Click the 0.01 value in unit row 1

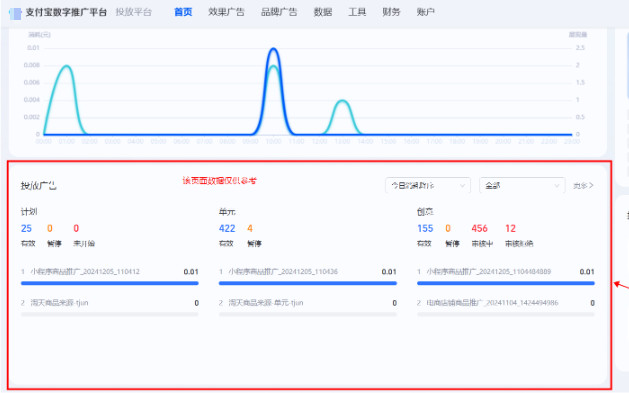tap(389, 271)
